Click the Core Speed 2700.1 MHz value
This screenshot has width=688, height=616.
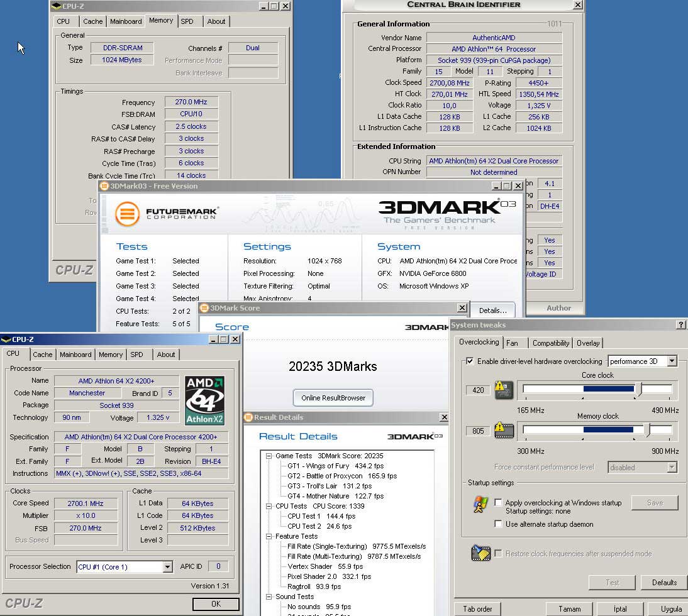86,503
